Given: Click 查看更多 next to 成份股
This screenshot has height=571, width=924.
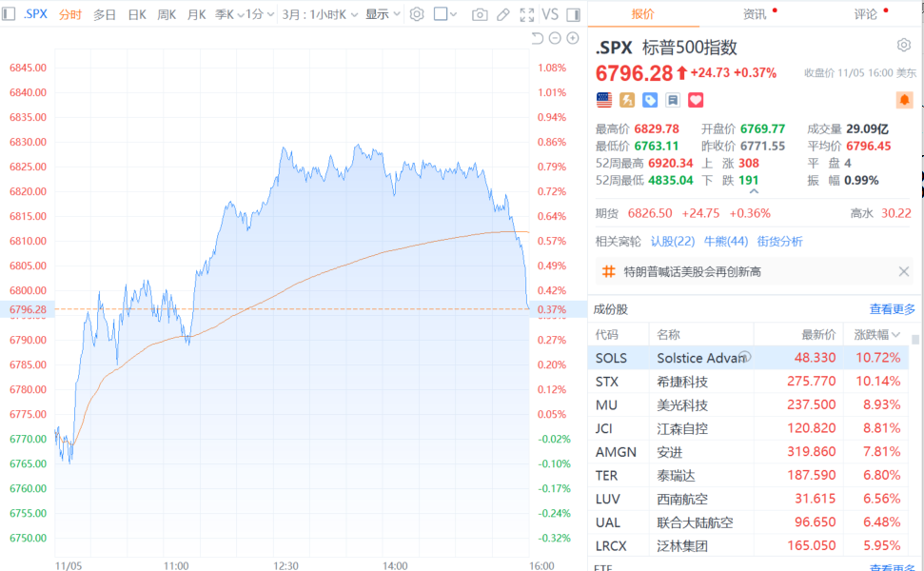Looking at the screenshot, I should (892, 309).
